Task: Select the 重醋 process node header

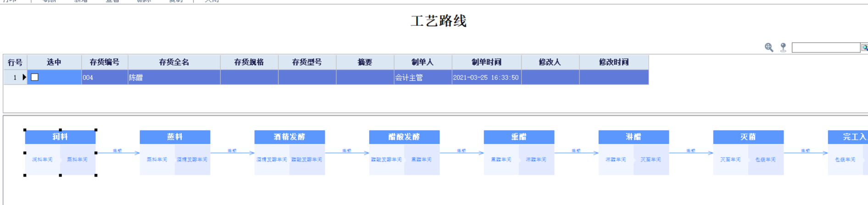Action: [x=519, y=137]
